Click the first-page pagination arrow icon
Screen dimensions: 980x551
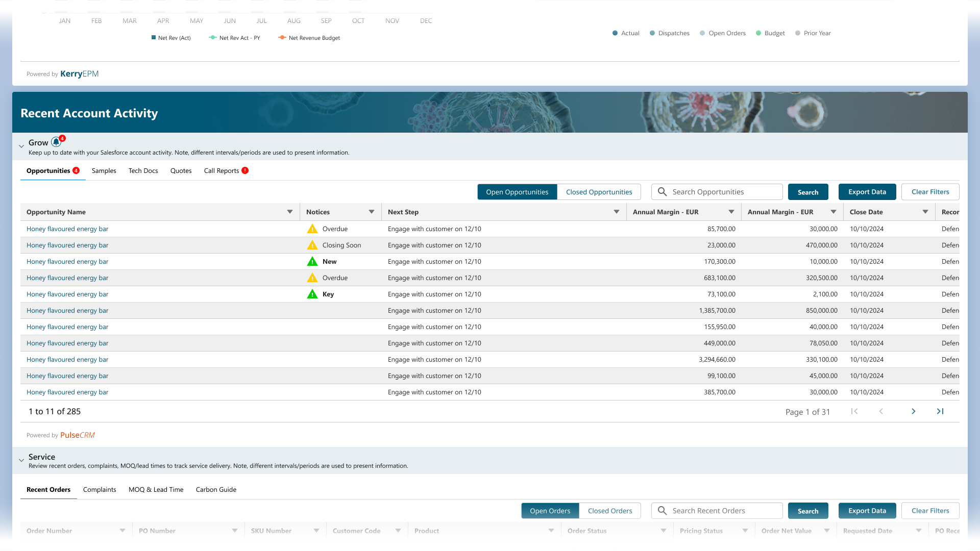(x=854, y=412)
